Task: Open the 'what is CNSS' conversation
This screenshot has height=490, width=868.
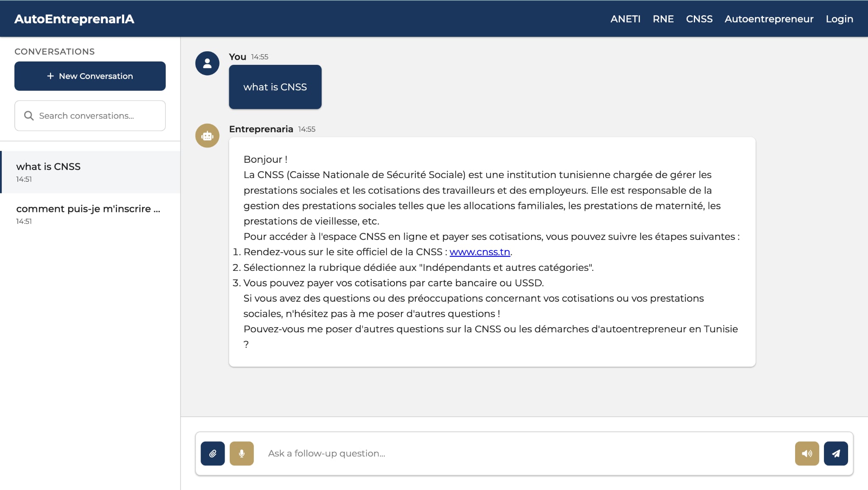Action: click(x=90, y=172)
